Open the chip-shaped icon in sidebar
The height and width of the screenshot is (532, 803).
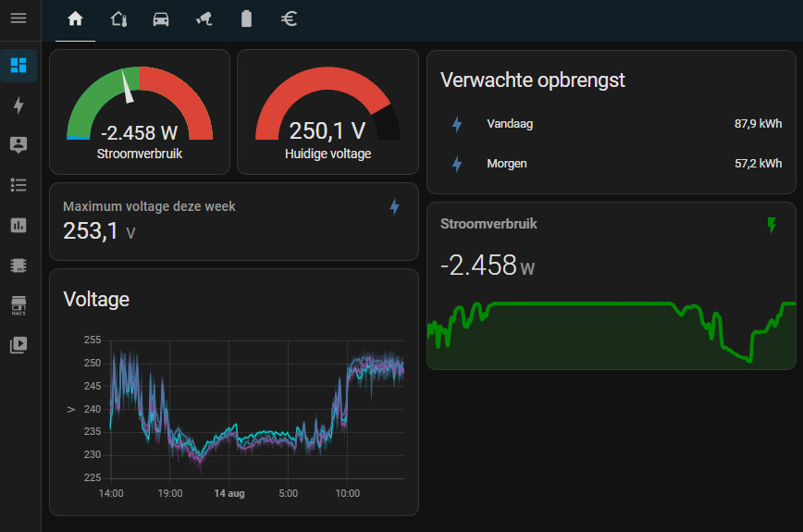click(x=19, y=266)
